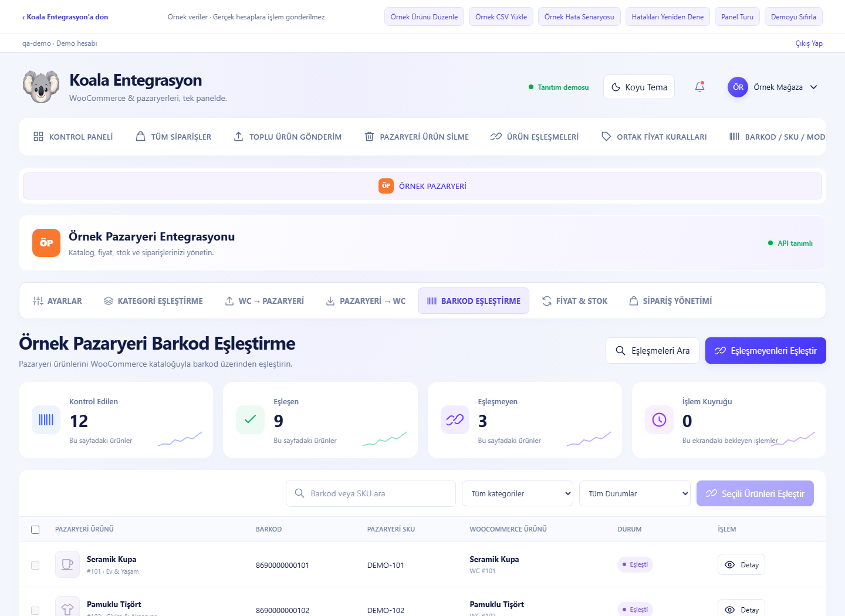Click the notification bell icon

[x=699, y=87]
